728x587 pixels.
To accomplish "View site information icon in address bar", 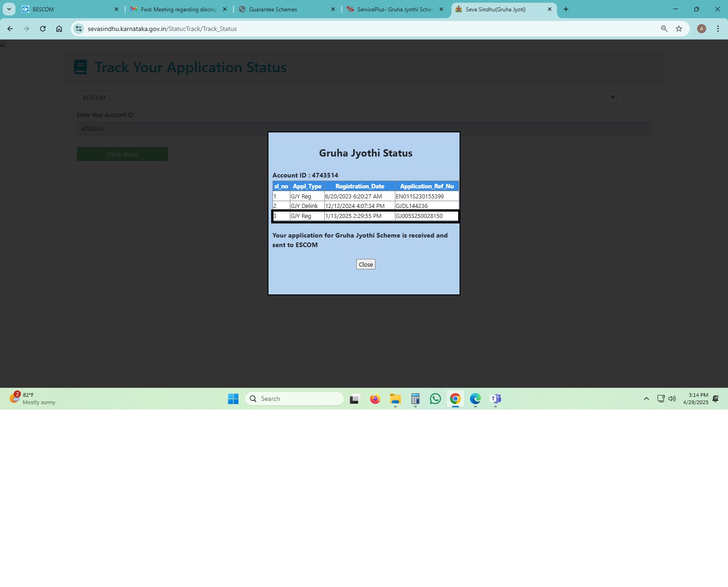I will click(79, 29).
